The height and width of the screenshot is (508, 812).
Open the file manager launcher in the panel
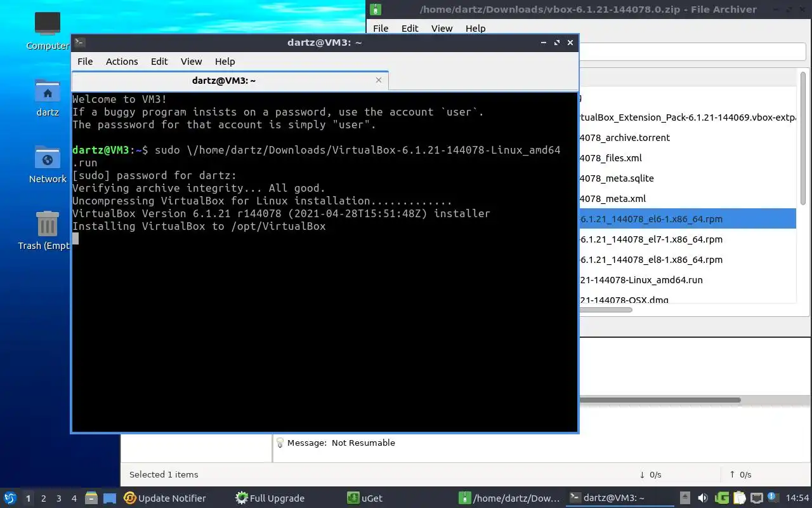(91, 498)
